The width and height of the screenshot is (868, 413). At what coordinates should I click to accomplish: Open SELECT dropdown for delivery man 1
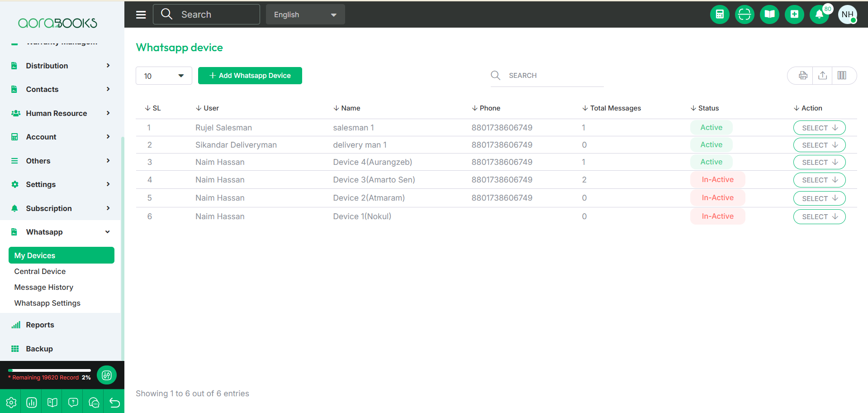click(819, 145)
